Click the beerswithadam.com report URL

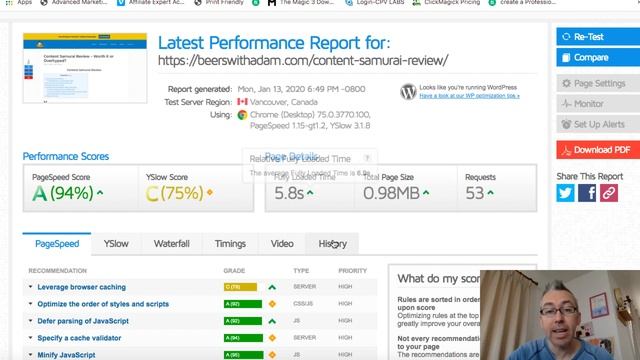pyautogui.click(x=303, y=60)
